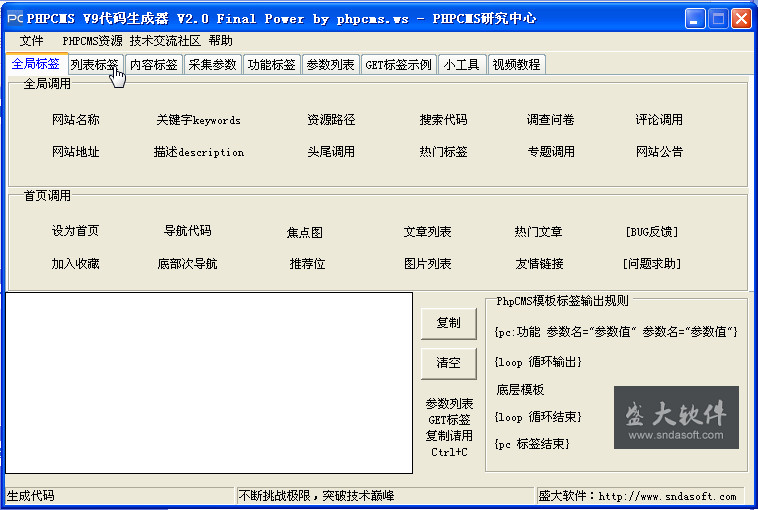Image resolution: width=758 pixels, height=510 pixels.
Task: Click the 推荐位 label
Action: click(x=307, y=263)
